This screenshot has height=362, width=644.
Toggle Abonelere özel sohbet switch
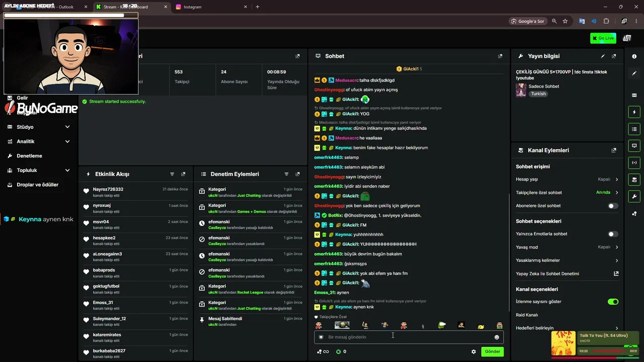(x=613, y=206)
